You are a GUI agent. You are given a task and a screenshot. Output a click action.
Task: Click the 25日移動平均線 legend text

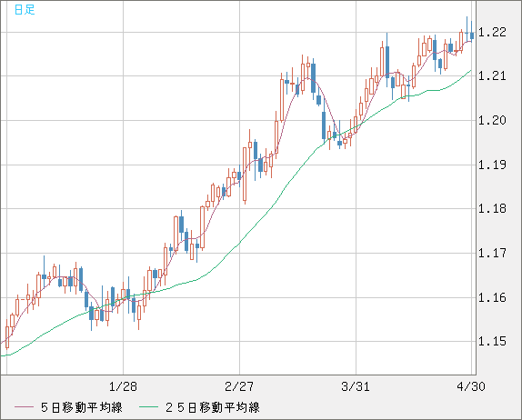(213, 407)
